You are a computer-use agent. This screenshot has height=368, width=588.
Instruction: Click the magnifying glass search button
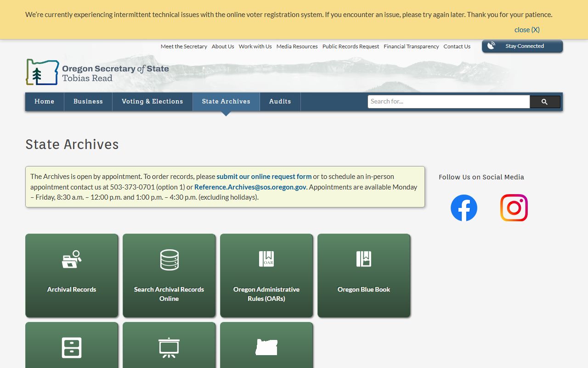click(x=544, y=102)
